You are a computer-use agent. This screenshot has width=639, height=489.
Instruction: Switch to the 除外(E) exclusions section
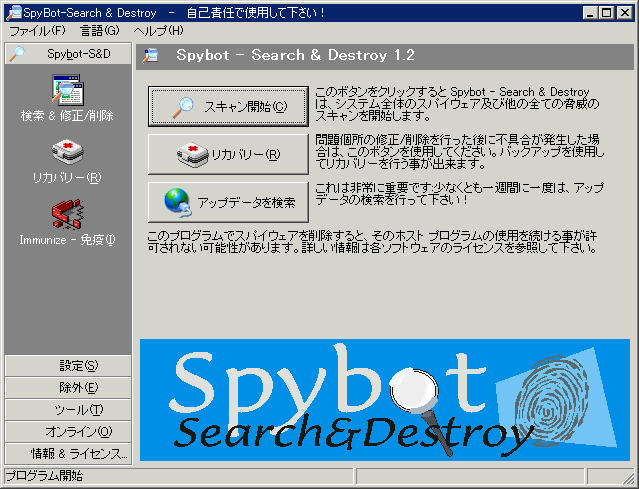[68, 388]
